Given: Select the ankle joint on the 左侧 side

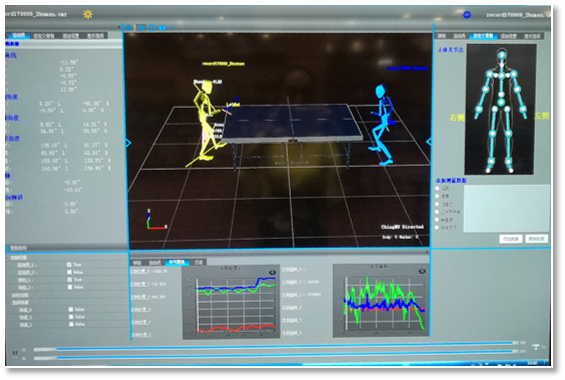Looking at the screenshot, I should point(508,160).
